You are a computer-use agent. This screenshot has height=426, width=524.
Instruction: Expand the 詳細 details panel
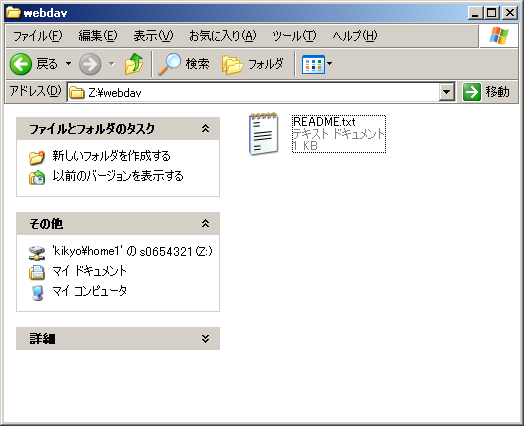205,339
